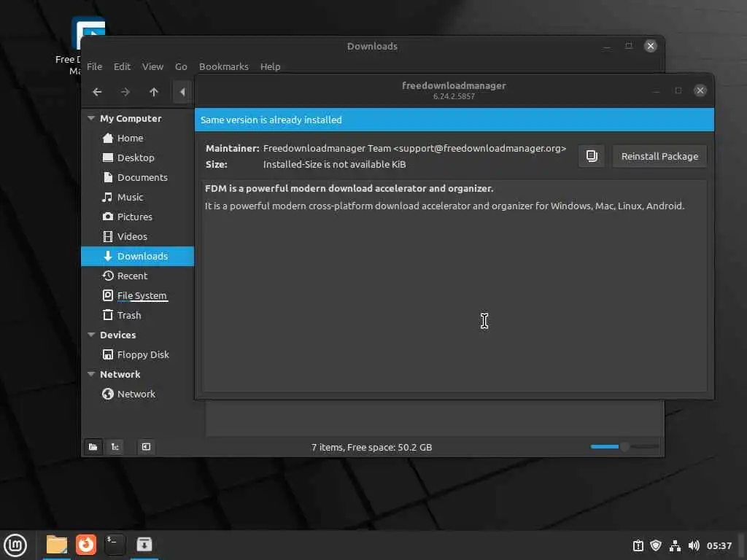
Task: Open the View menu
Action: pyautogui.click(x=152, y=66)
